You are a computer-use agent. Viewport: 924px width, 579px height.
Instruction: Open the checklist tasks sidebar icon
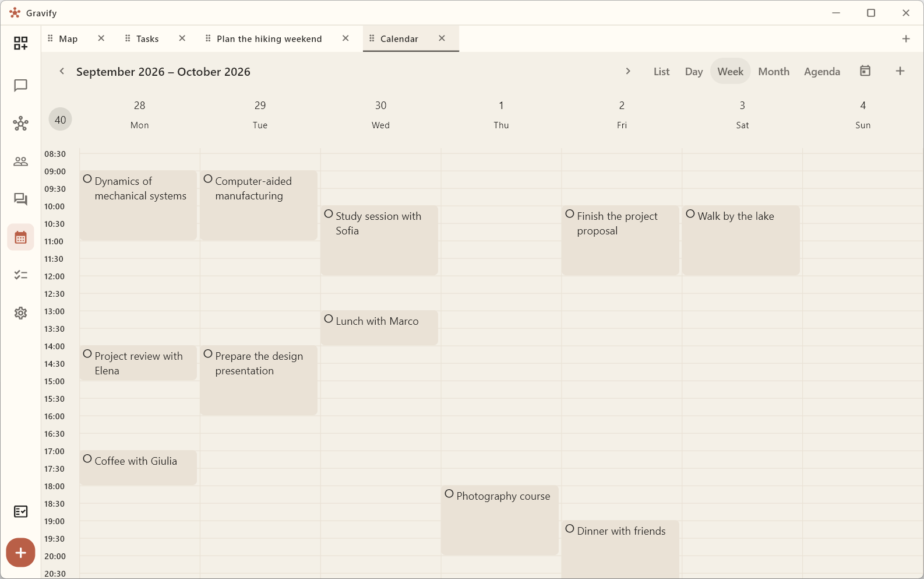click(20, 275)
